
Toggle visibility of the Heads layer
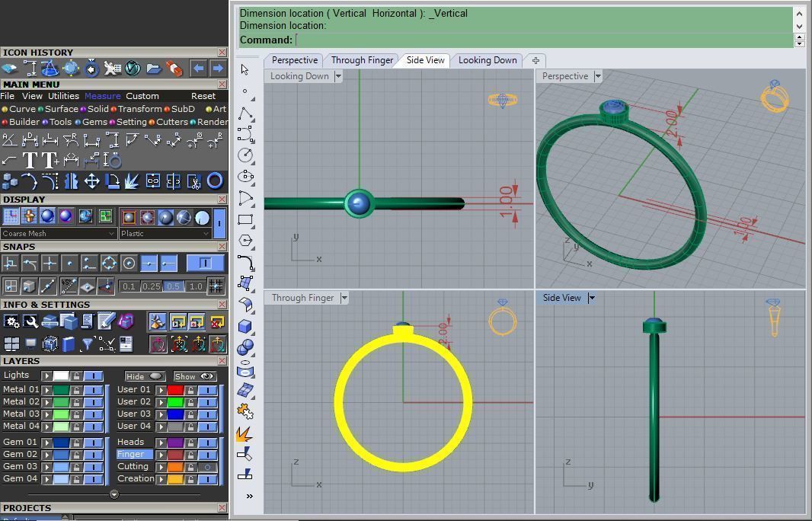pos(208,443)
